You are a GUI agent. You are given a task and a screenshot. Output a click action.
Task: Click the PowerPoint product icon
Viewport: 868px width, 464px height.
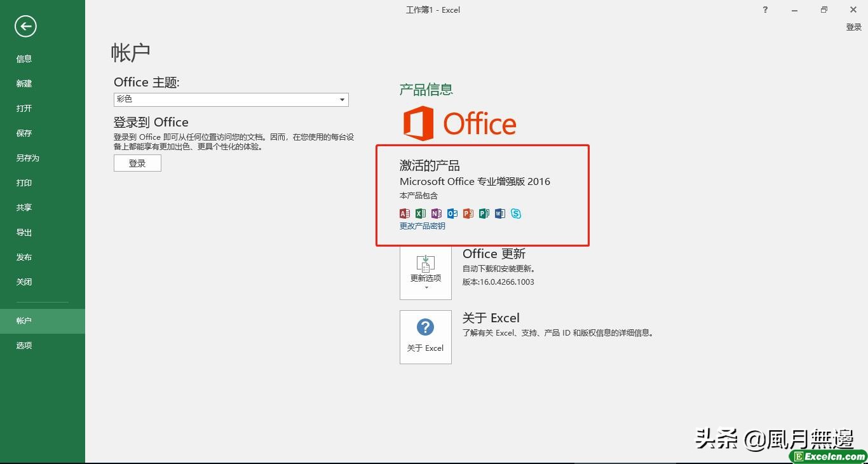(x=468, y=214)
